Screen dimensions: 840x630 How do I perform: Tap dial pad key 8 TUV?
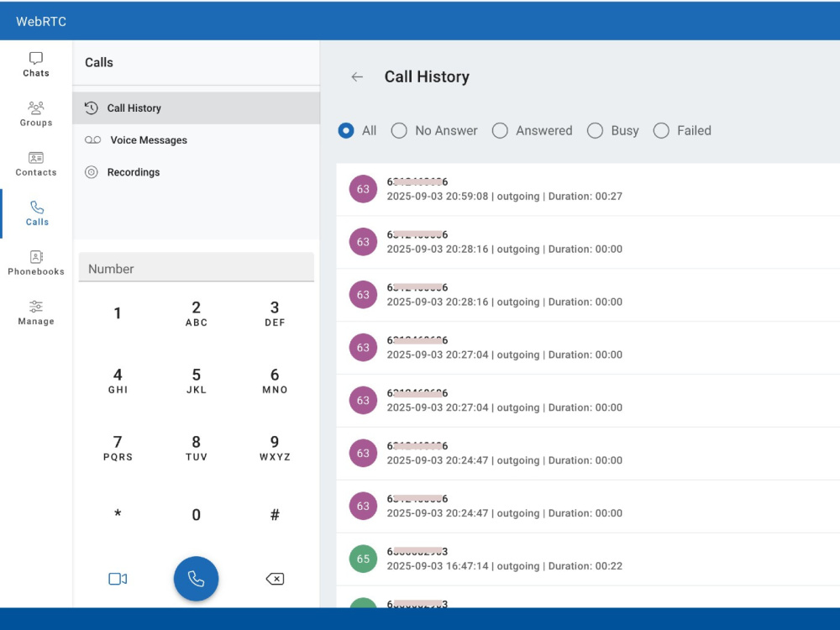click(x=196, y=448)
